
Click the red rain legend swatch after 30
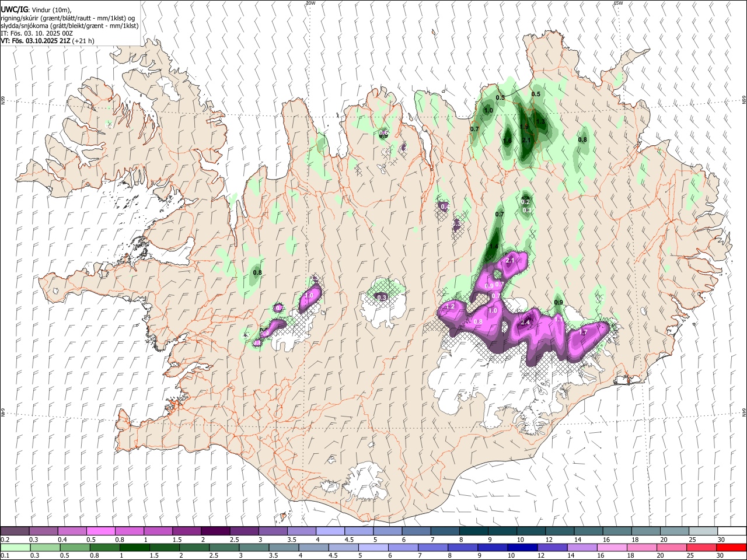[731, 547]
